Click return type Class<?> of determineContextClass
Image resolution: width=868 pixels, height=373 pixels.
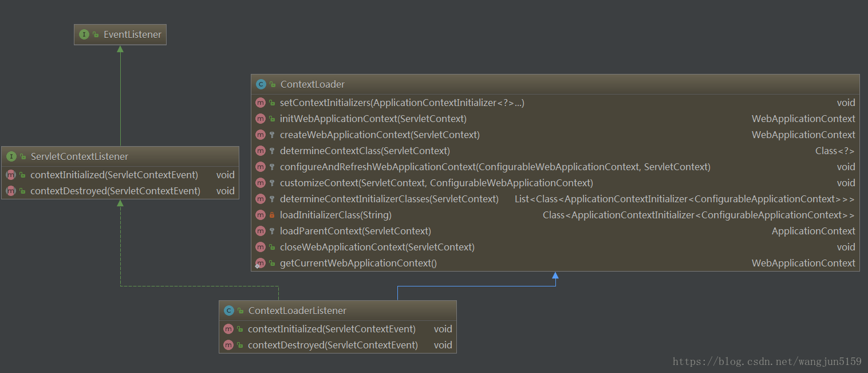click(835, 151)
